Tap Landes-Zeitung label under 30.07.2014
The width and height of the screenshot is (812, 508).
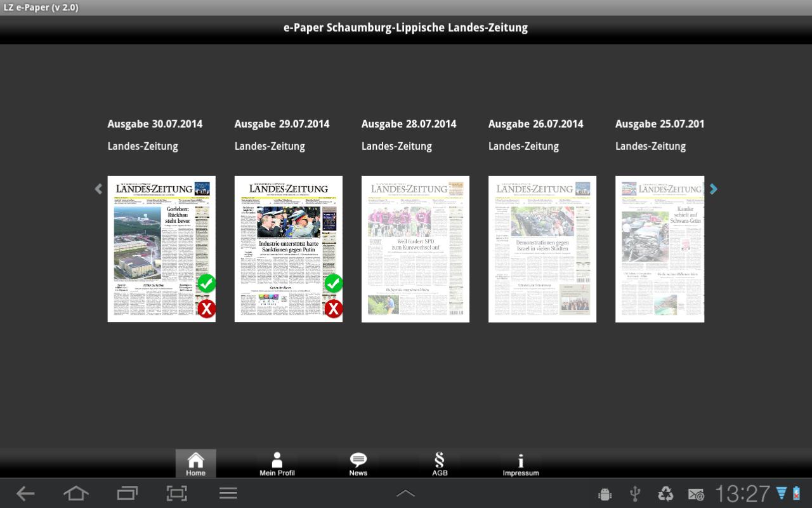click(x=143, y=146)
